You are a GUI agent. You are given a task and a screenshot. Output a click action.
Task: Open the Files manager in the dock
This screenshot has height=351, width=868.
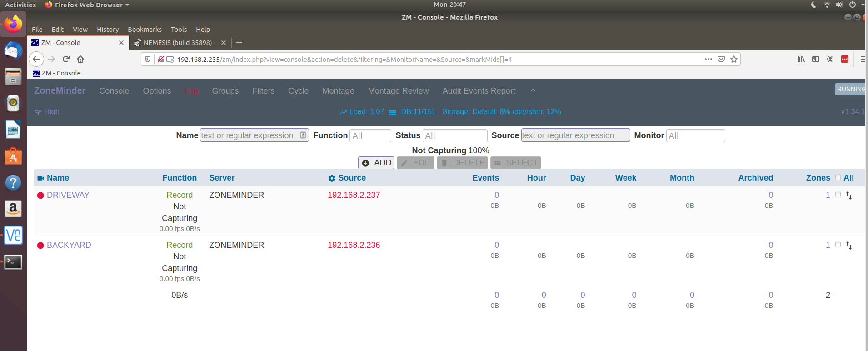[x=13, y=77]
